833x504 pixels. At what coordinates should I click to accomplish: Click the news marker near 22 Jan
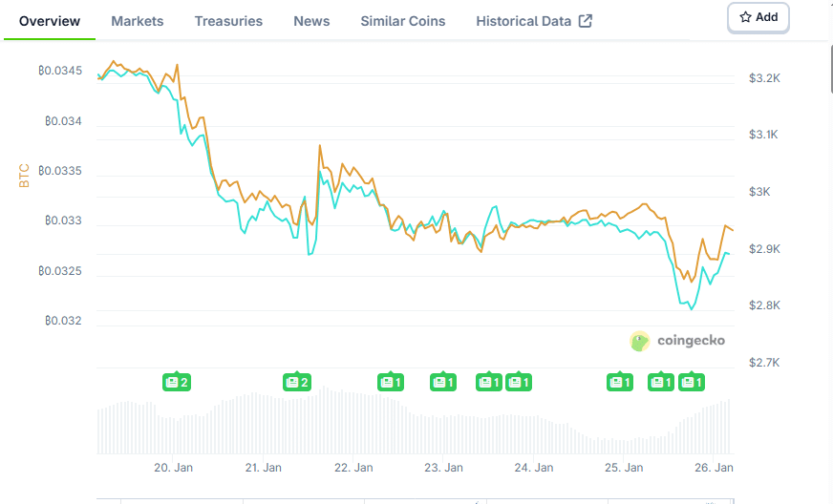click(x=391, y=382)
